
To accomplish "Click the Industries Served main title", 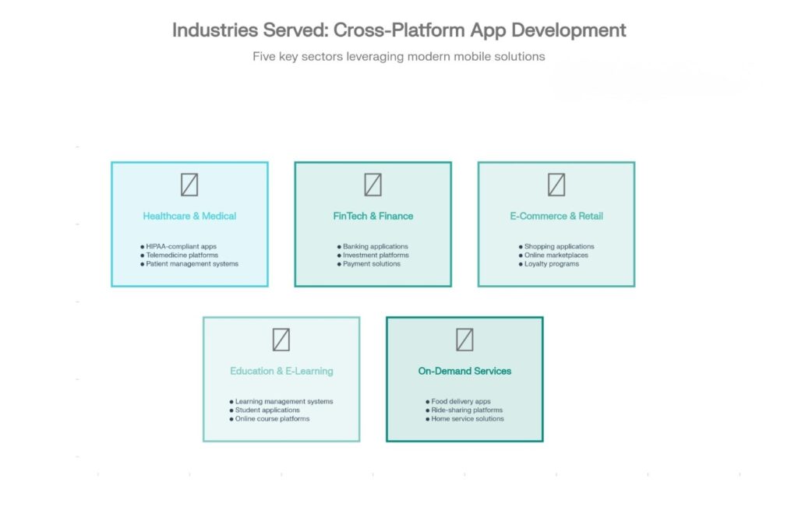I will pos(398,30).
